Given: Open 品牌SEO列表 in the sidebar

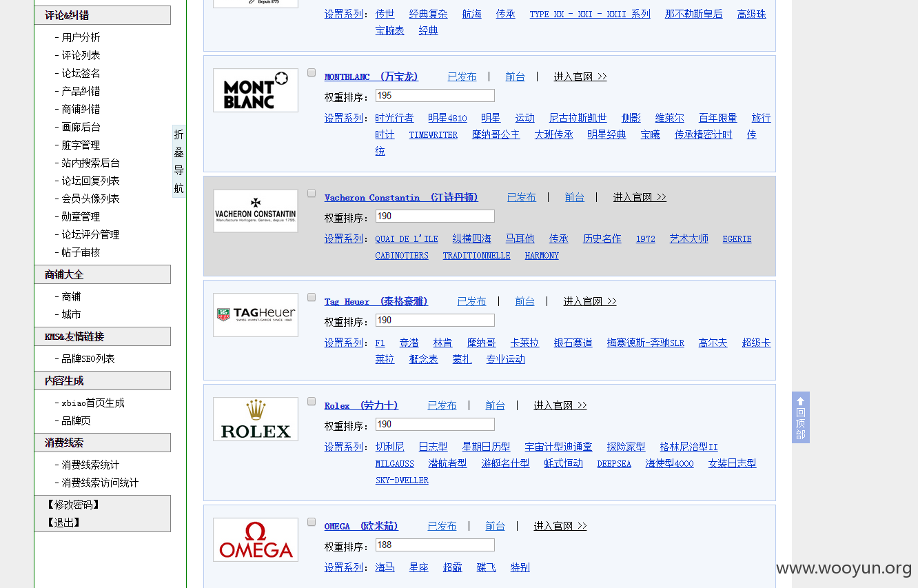Looking at the screenshot, I should [88, 358].
